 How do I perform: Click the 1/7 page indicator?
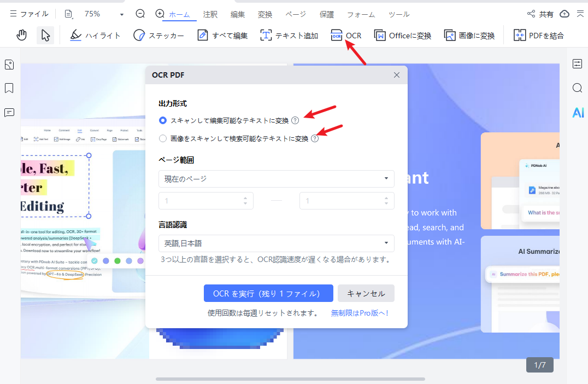point(539,365)
